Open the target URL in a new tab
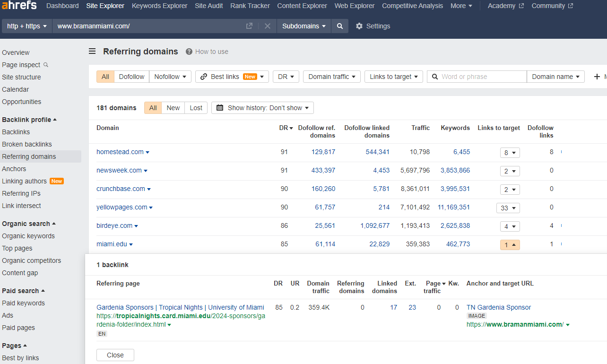 (x=249, y=26)
